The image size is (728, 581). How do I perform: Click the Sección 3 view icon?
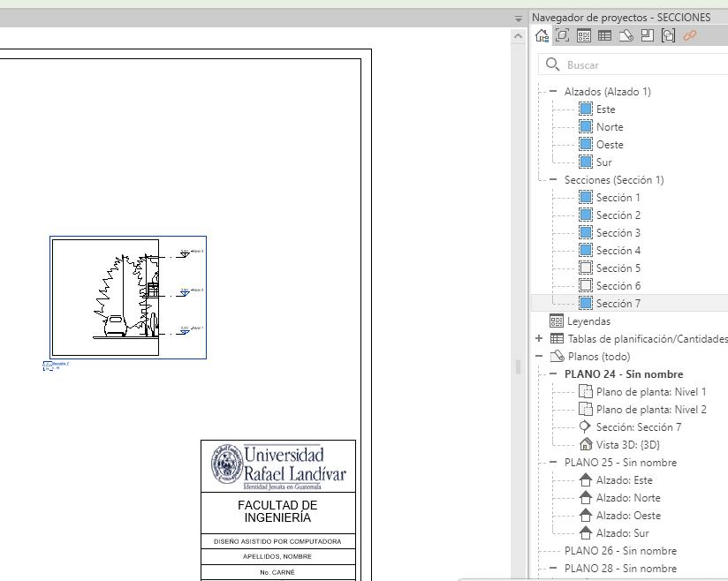[586, 232]
